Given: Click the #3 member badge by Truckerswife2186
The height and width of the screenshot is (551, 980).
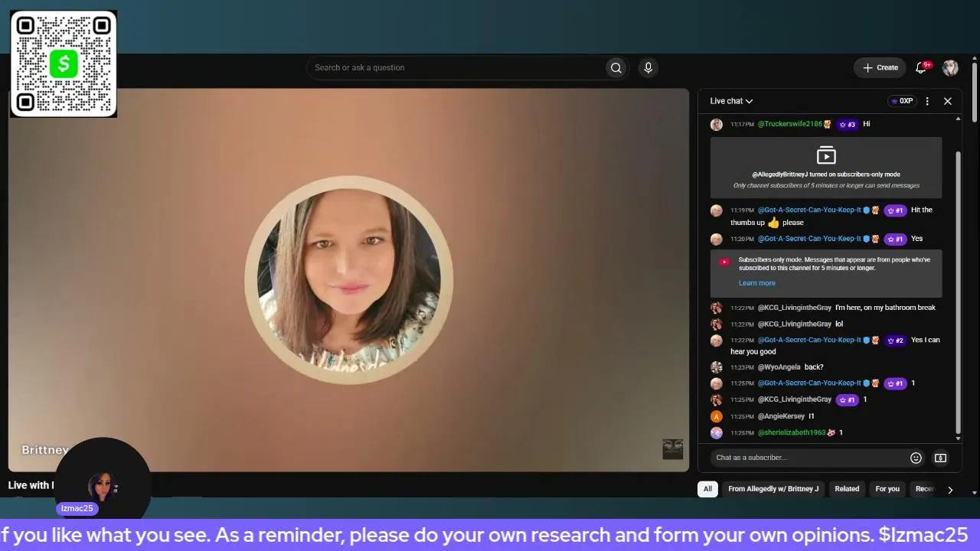Looking at the screenshot, I should (x=847, y=124).
